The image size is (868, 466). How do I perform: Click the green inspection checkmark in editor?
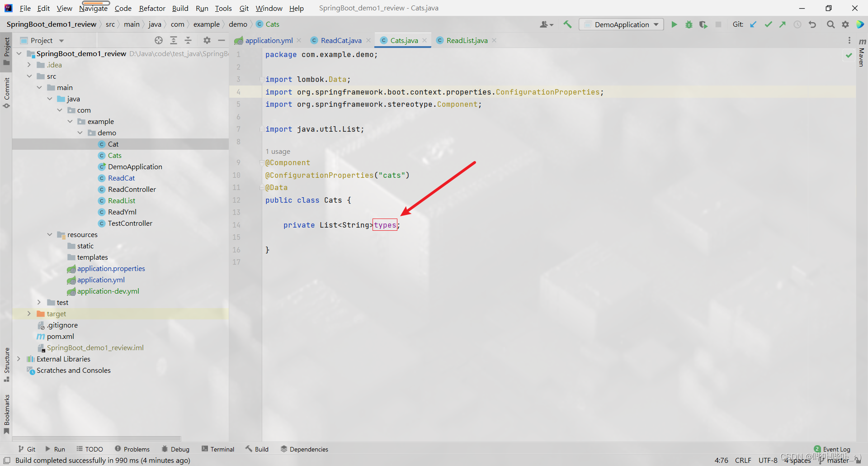849,55
